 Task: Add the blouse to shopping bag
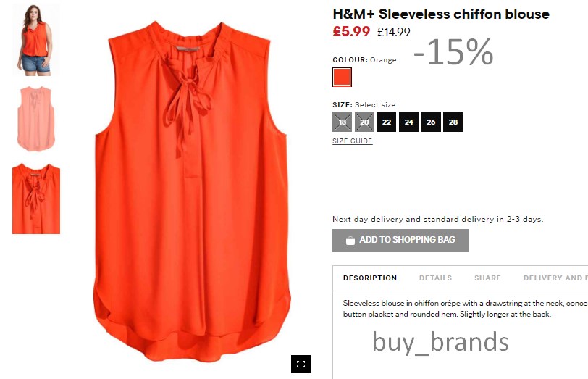pyautogui.click(x=400, y=240)
